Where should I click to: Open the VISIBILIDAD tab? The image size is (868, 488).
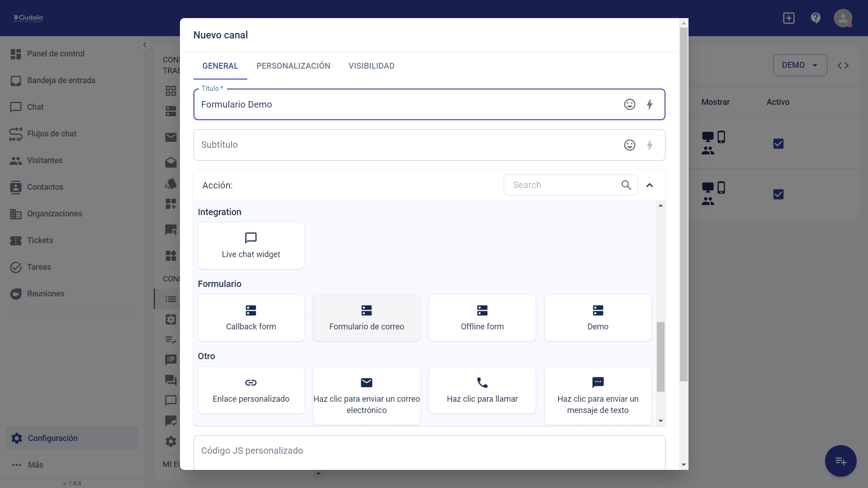(x=371, y=66)
